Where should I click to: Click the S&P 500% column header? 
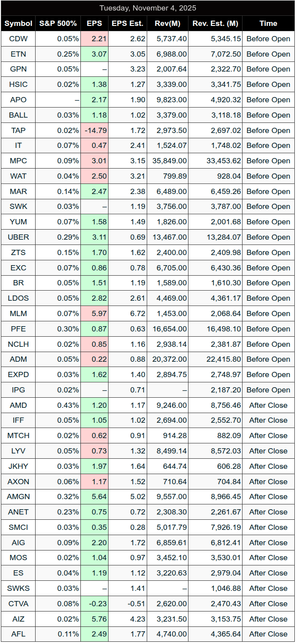(x=58, y=23)
